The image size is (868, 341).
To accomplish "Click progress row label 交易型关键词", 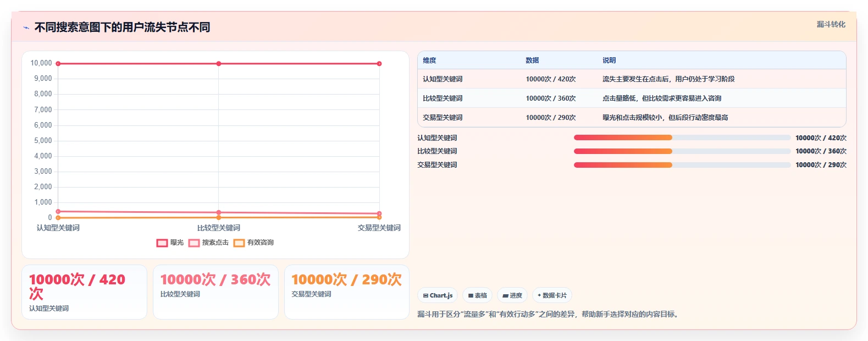I will coord(437,165).
